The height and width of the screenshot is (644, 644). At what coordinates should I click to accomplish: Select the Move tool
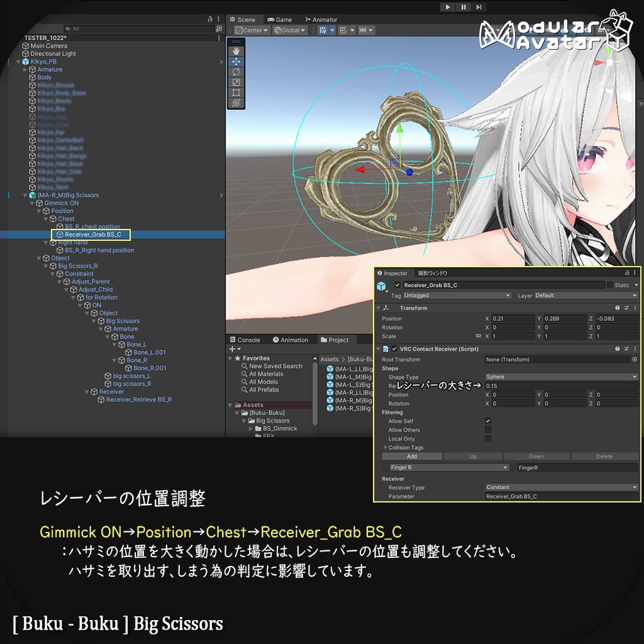[236, 61]
